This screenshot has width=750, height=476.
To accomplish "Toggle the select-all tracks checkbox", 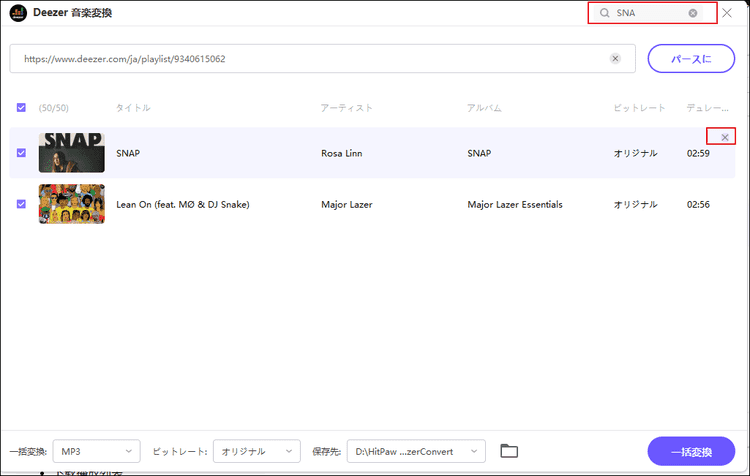I will 21,108.
